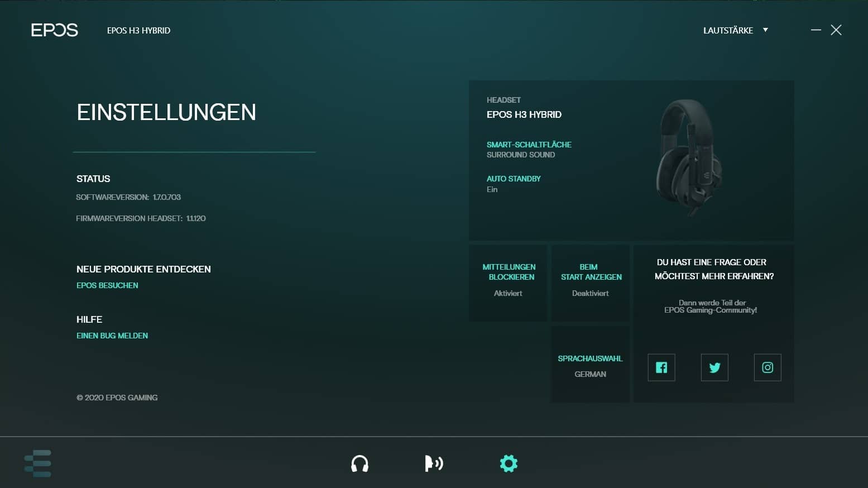Click the EPOS H3 Hybrid headset image
This screenshot has width=868, height=488.
(688, 156)
